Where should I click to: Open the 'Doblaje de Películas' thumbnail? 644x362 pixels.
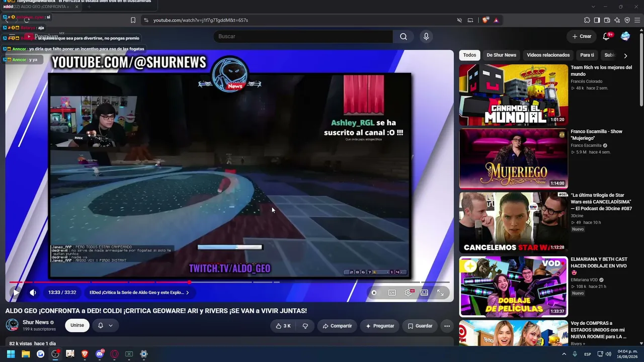513,287
